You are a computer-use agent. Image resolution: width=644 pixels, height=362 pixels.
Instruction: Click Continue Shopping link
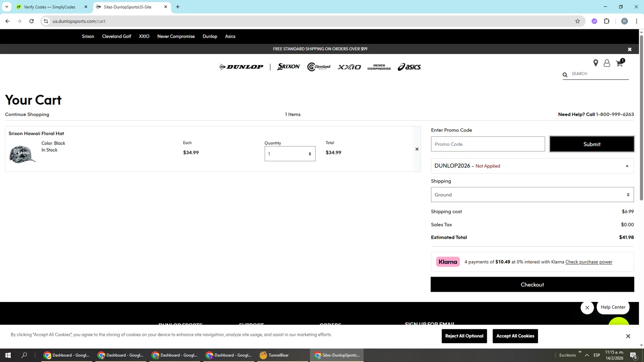[27, 115]
